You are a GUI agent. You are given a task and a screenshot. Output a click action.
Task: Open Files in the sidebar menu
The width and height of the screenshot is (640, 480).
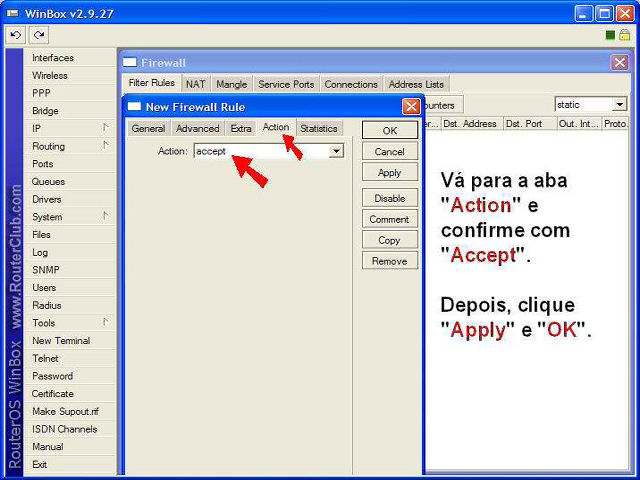pos(70,235)
